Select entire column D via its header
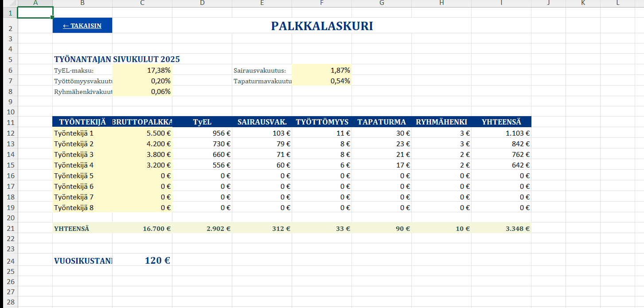The width and height of the screenshot is (644, 308). [x=202, y=3]
